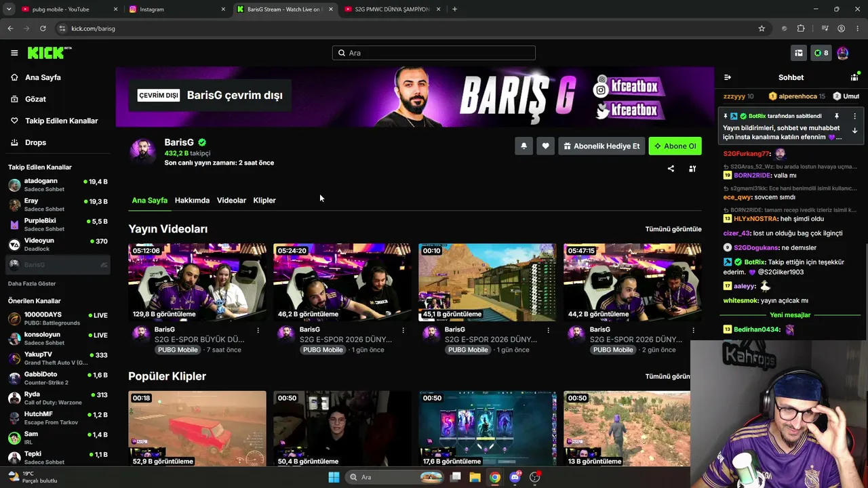
Task: Go to Ana Sayfa in left sidebar
Action: [43, 77]
